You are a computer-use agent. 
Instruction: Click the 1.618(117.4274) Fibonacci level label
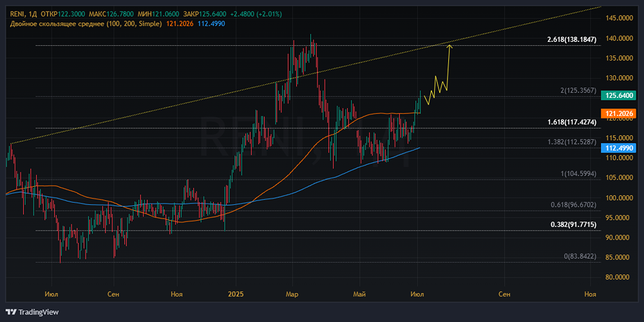coord(574,122)
